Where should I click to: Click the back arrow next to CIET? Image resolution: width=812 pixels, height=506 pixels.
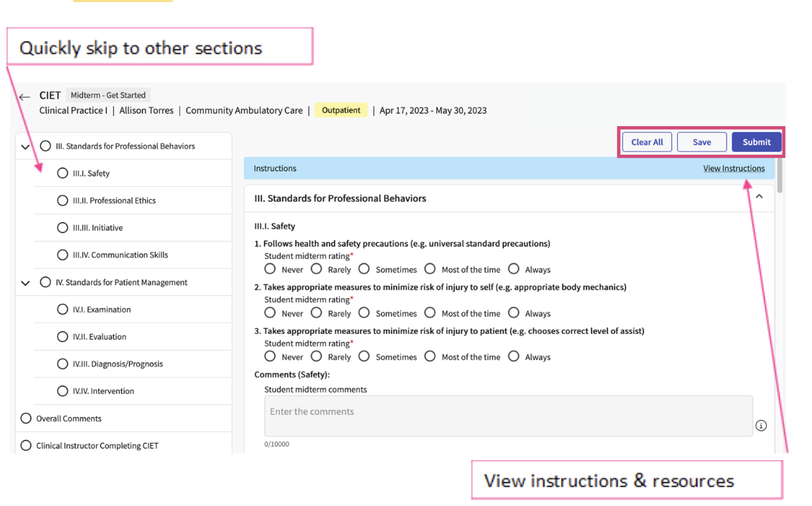click(25, 97)
